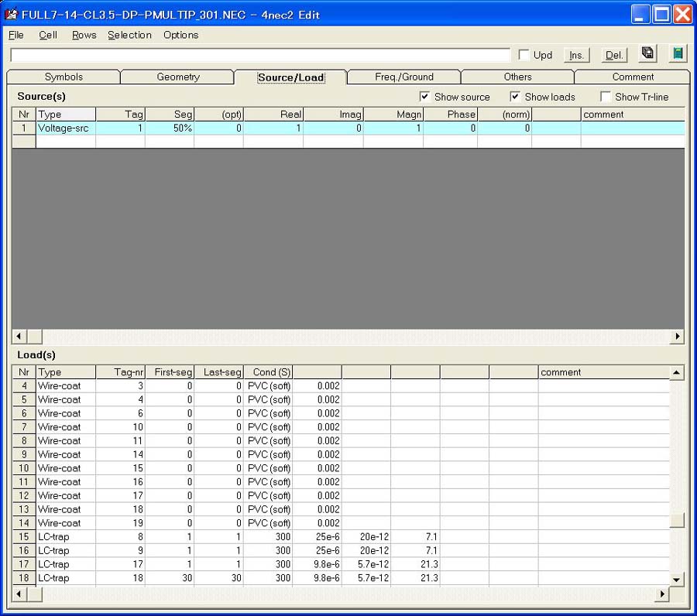Uncheck the Show source checkbox
The image size is (697, 616).
424,97
